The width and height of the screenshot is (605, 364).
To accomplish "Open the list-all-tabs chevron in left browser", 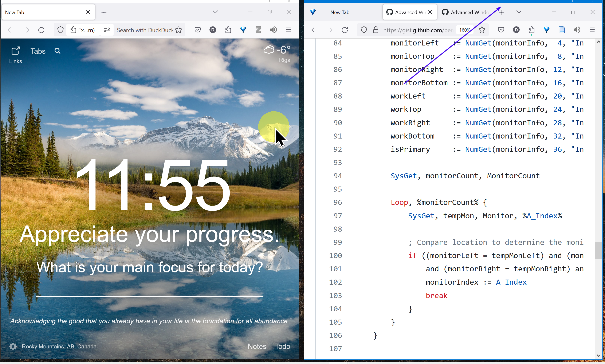I will [215, 12].
